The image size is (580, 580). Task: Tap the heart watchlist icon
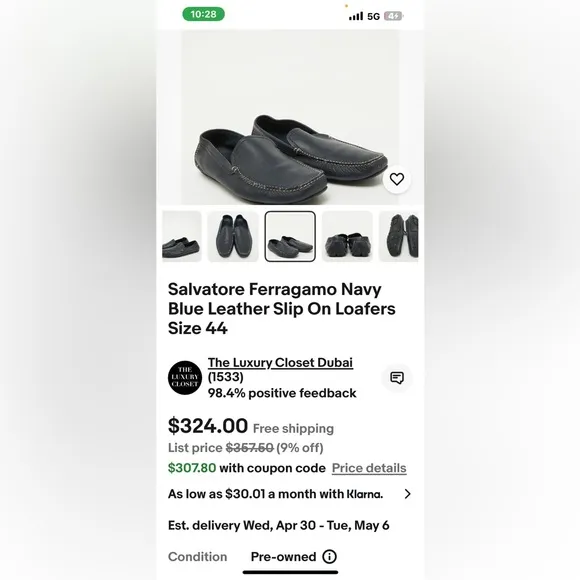[397, 179]
